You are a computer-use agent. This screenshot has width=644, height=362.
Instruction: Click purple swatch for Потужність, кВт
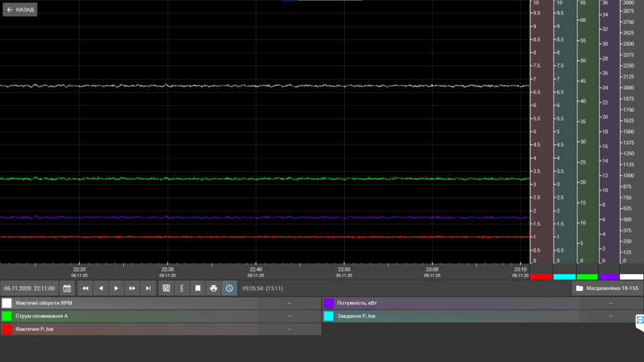[328, 303]
